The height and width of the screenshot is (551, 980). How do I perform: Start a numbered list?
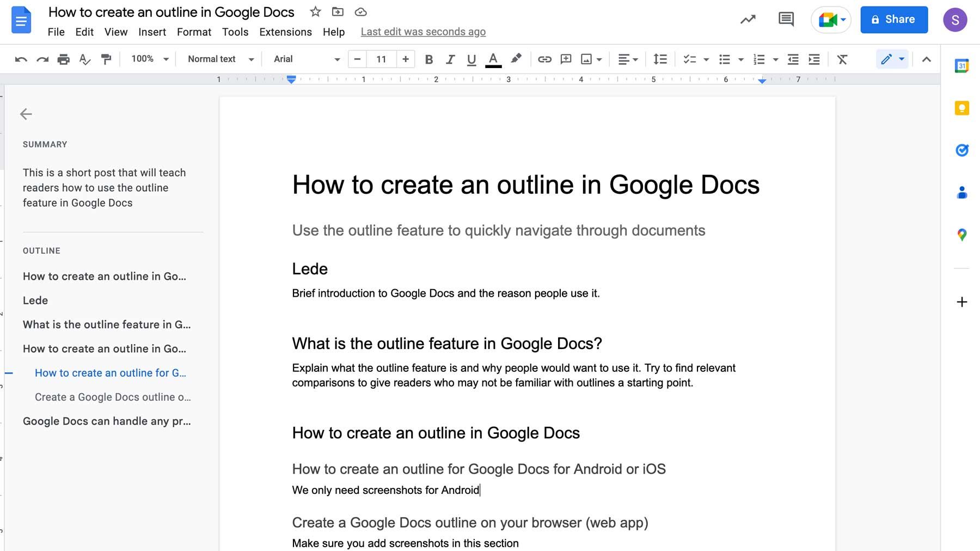pyautogui.click(x=758, y=59)
